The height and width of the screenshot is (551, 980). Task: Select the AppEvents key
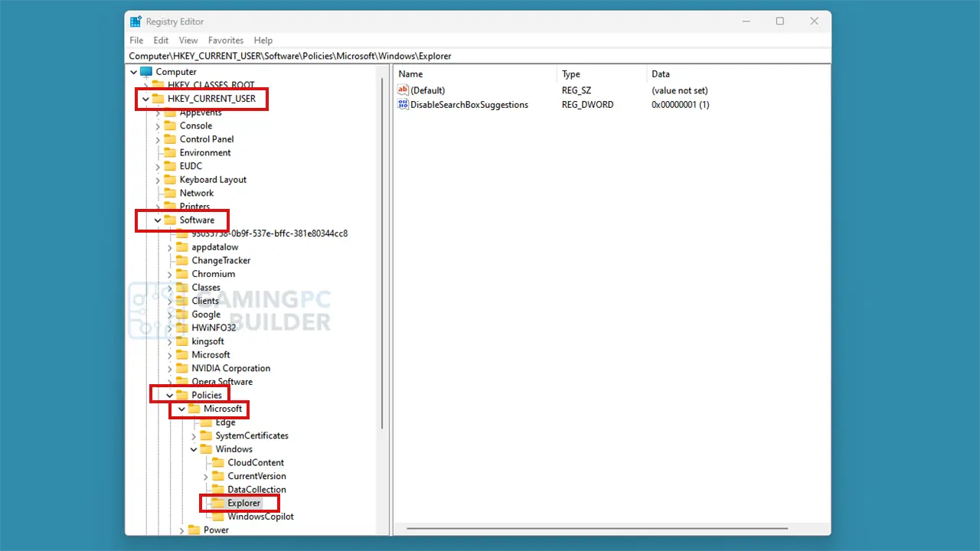[201, 112]
